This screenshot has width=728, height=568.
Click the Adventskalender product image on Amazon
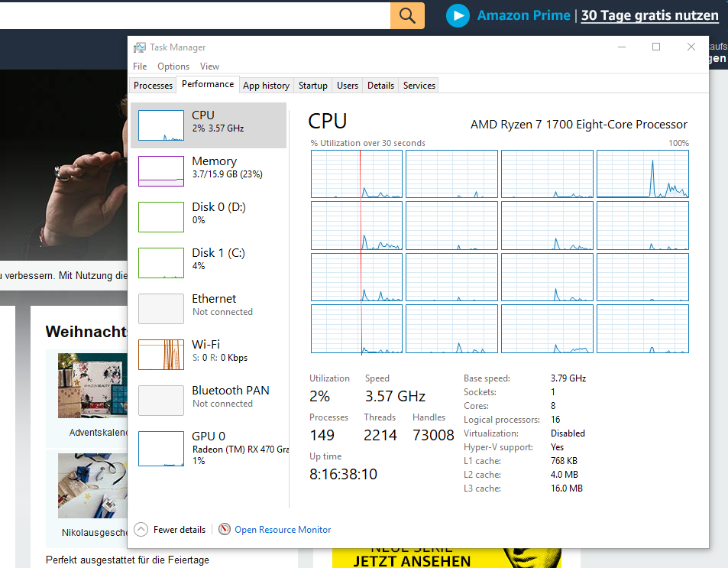click(92, 386)
